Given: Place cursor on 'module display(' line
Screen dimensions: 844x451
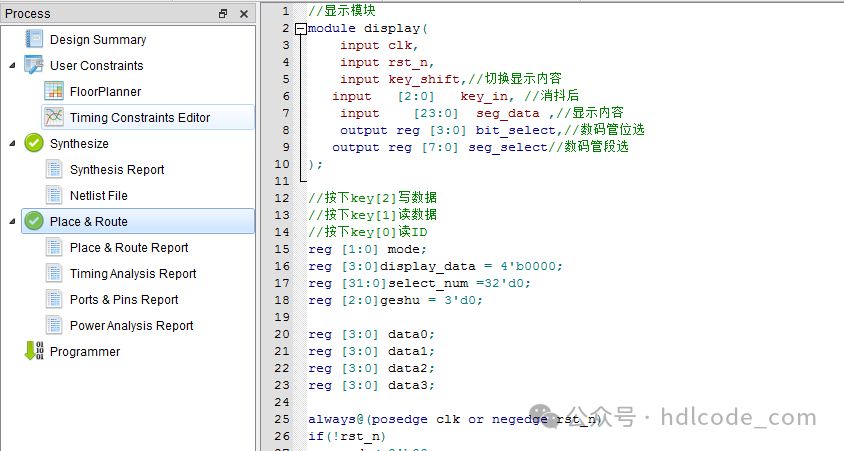Looking at the screenshot, I should pyautogui.click(x=368, y=28).
